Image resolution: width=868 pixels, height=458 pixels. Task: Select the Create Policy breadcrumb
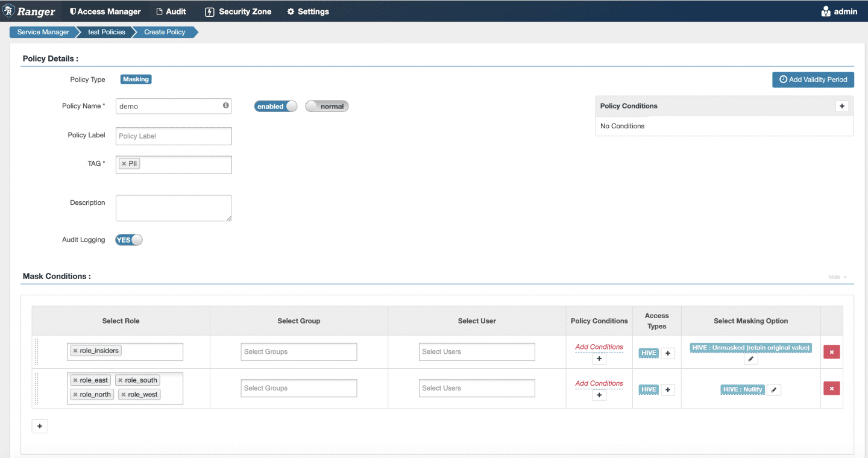pos(165,32)
